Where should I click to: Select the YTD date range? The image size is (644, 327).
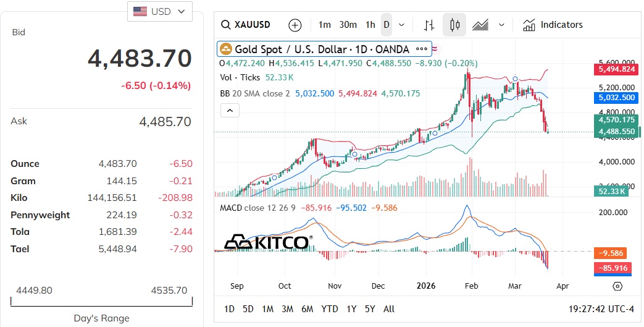point(330,309)
